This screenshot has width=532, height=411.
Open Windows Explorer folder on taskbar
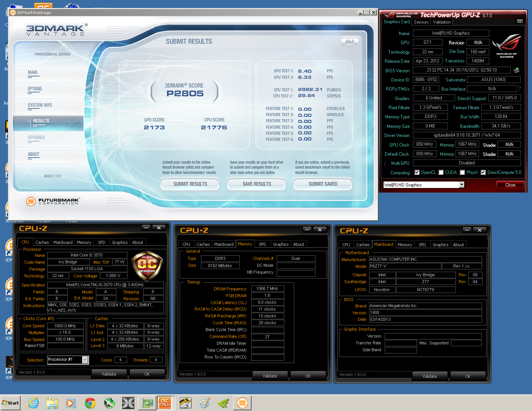tap(52, 403)
